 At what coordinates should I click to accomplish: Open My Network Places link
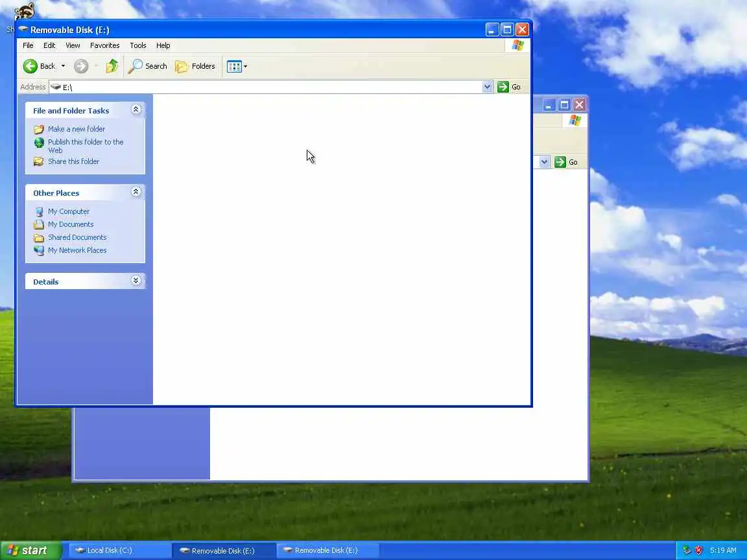pyautogui.click(x=77, y=250)
